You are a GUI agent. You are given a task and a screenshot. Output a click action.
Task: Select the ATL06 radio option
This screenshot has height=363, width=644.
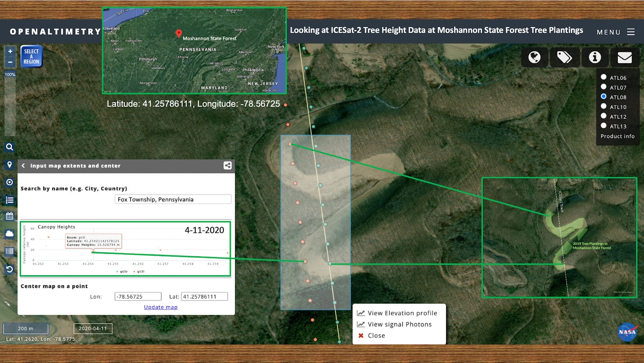[603, 77]
